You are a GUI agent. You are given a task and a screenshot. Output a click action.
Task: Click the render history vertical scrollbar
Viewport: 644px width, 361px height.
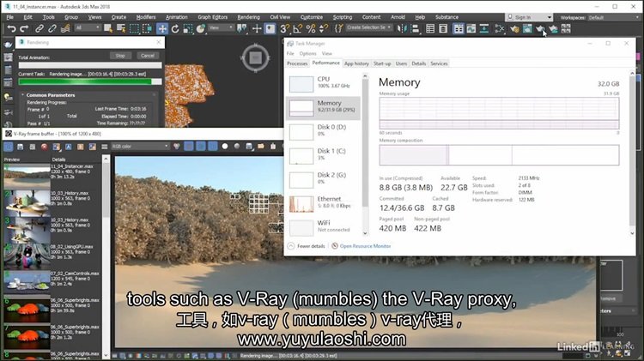[106, 256]
